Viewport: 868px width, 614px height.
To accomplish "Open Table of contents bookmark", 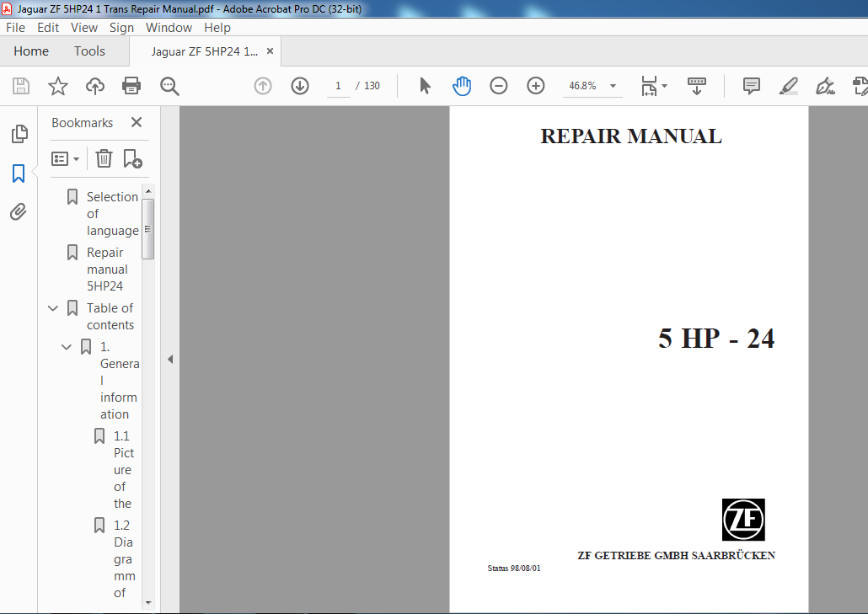I will pyautogui.click(x=110, y=317).
